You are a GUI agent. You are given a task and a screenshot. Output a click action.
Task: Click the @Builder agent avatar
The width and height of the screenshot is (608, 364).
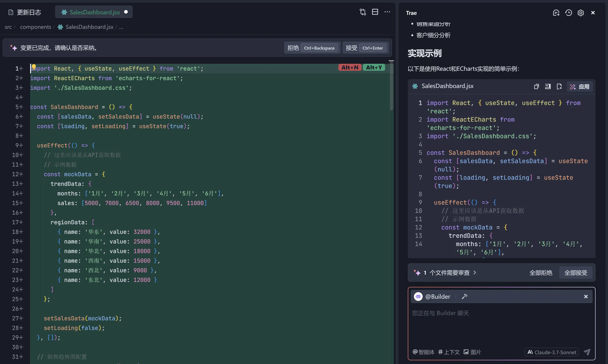[418, 297]
